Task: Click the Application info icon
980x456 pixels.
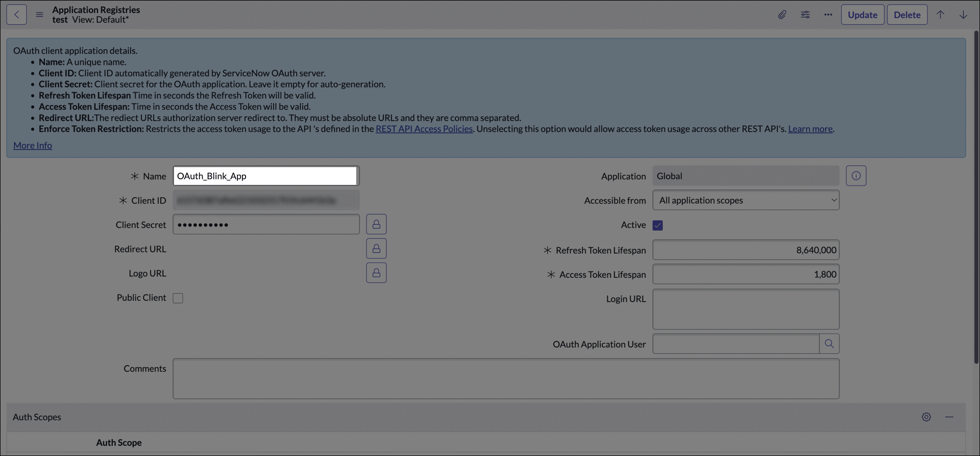Action: click(x=856, y=176)
